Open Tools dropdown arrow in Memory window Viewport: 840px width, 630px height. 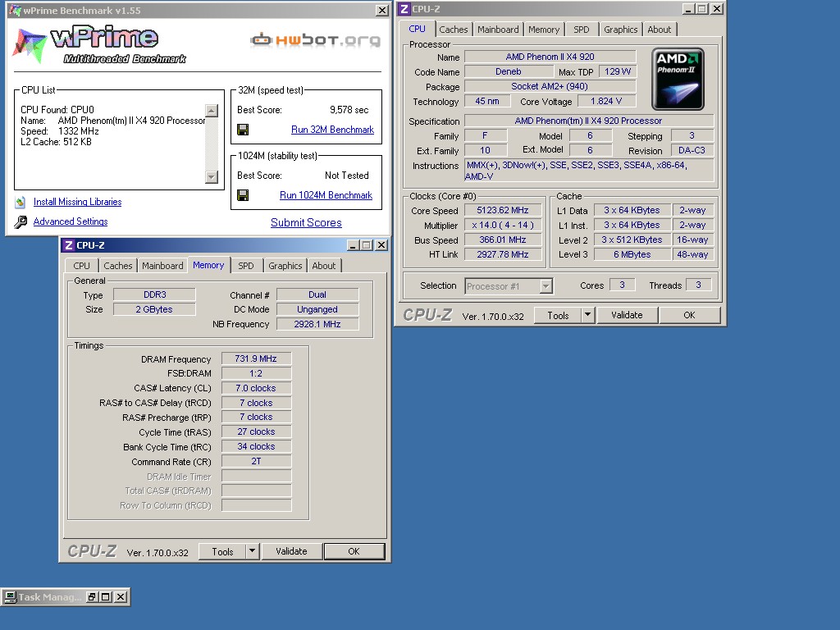252,551
